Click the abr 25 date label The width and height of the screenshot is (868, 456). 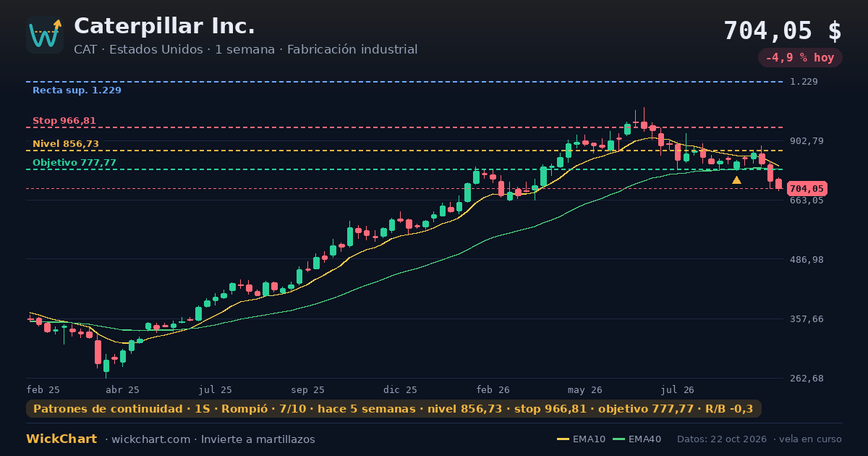coord(122,389)
